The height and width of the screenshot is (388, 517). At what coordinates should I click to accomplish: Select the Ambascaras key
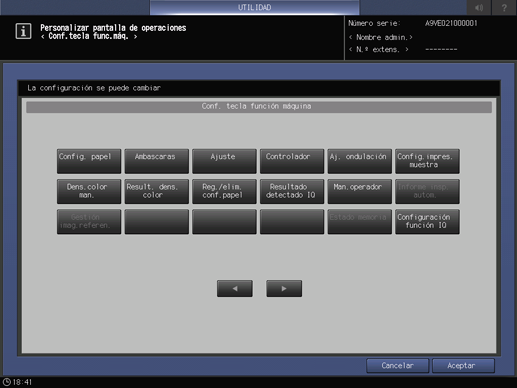click(157, 161)
